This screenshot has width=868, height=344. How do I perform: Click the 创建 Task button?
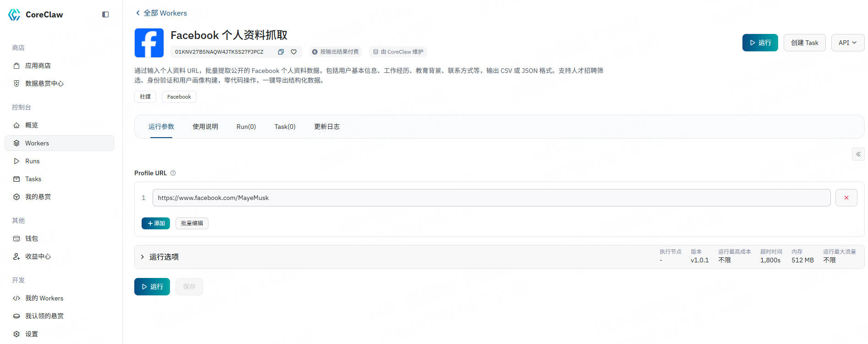click(x=804, y=43)
